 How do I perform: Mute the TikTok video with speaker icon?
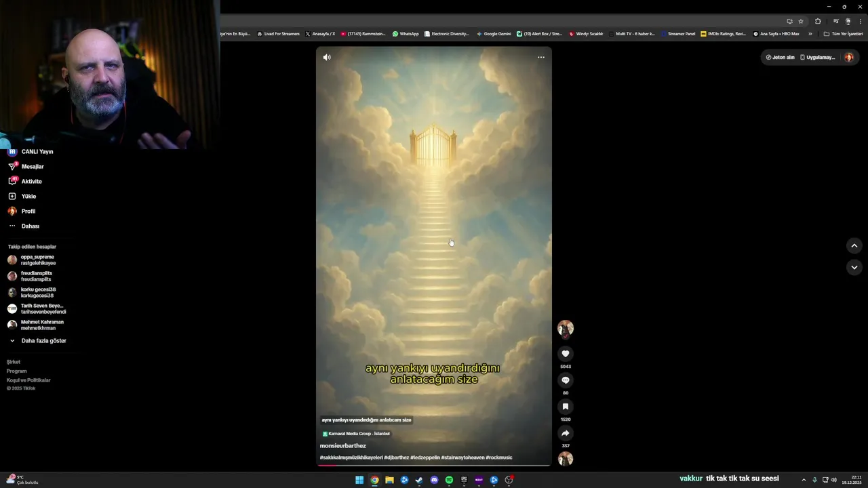click(327, 58)
